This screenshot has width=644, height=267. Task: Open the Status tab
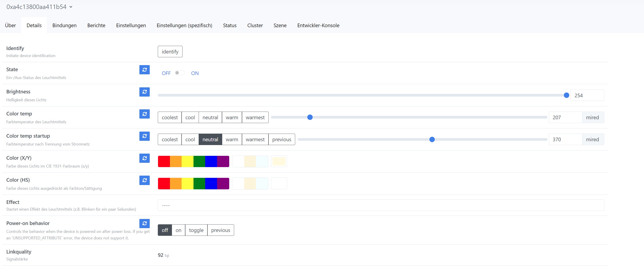coord(230,25)
